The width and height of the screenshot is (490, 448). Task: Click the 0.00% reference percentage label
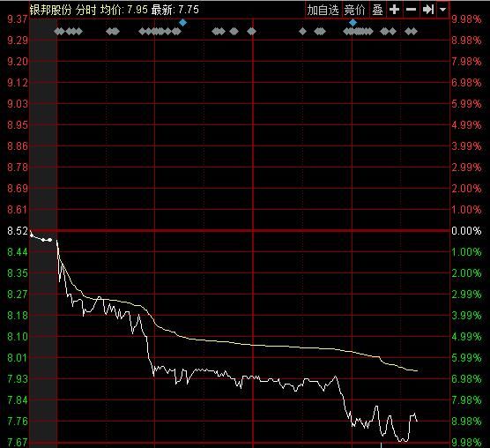[466, 231]
